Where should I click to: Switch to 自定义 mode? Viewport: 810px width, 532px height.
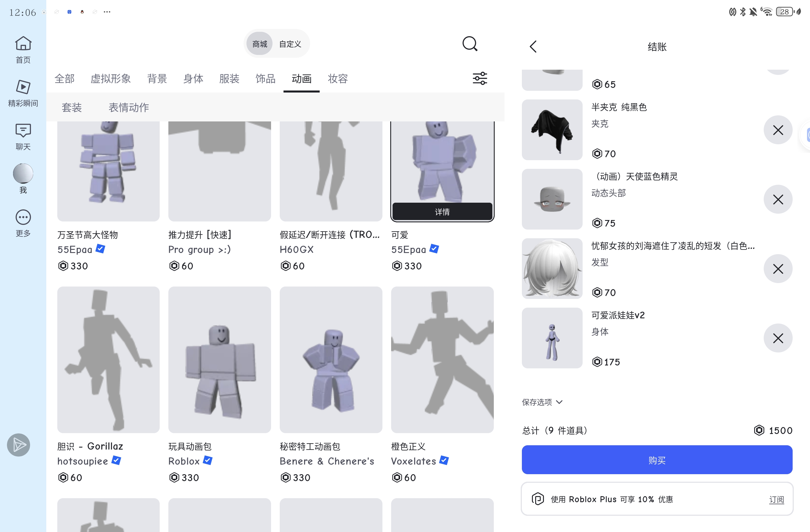290,44
